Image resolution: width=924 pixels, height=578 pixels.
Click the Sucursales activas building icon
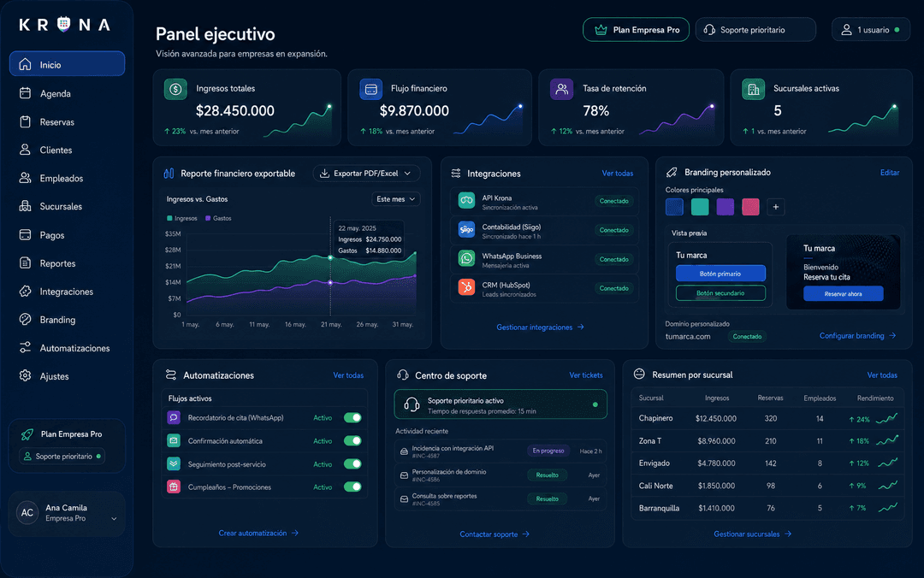(x=753, y=89)
